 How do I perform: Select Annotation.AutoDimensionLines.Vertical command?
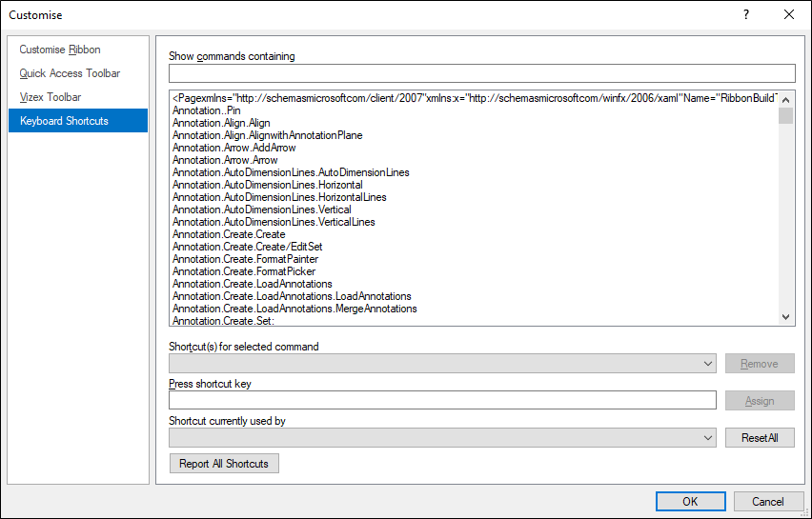click(262, 210)
